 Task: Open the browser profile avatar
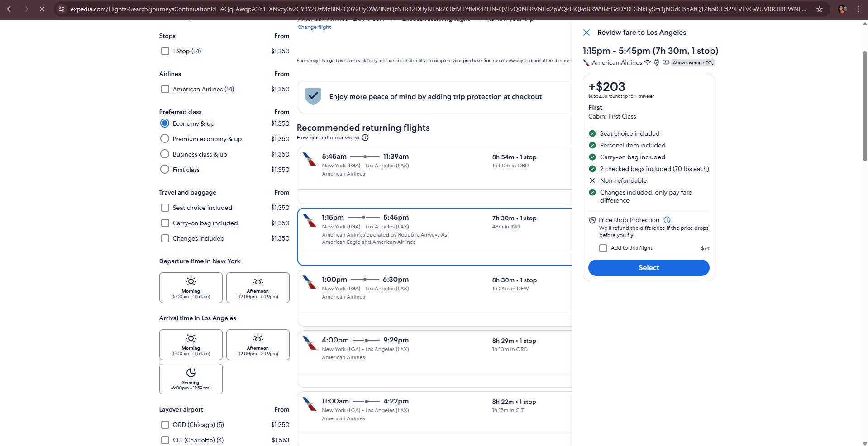pos(842,9)
